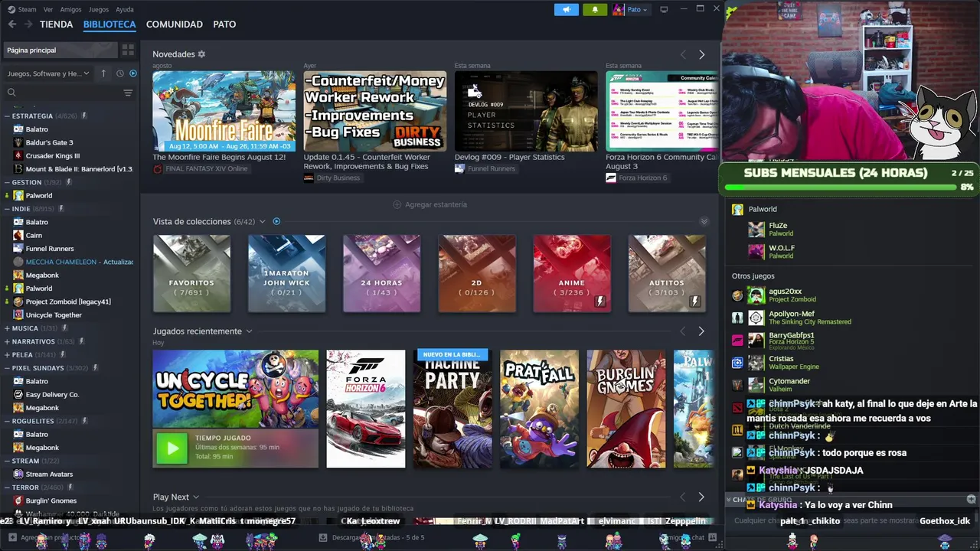Screen dimensions: 980x551
Task: Open the blue megaphone announcements button
Action: (567, 9)
